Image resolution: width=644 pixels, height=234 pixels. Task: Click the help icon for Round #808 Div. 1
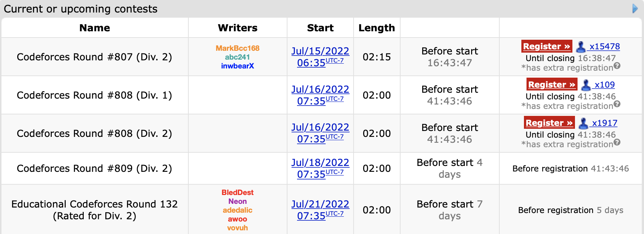617,104
